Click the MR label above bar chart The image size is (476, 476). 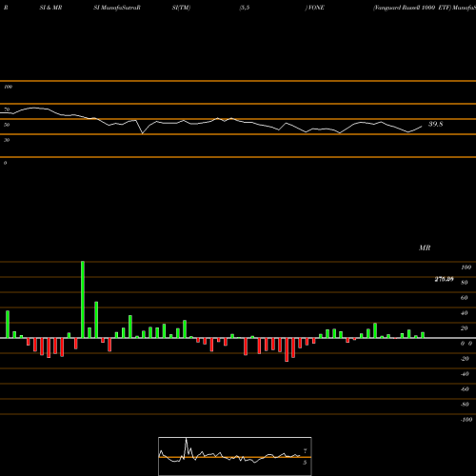425,248
